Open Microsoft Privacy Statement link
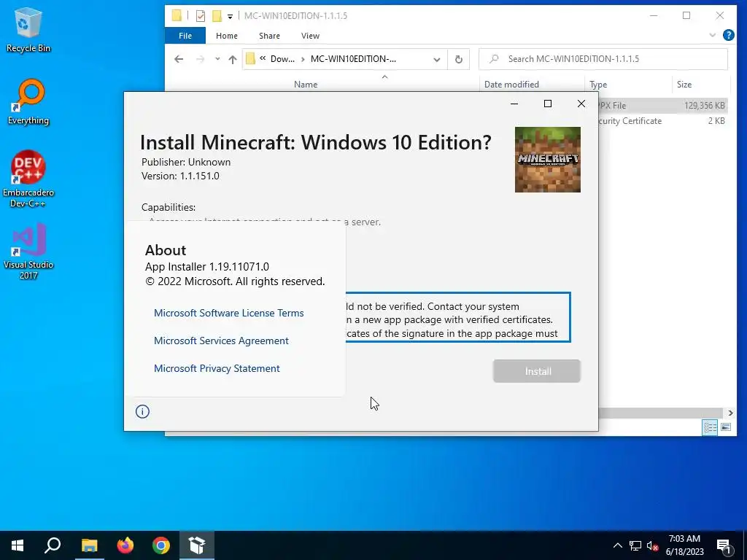The width and height of the screenshot is (747, 560). coord(217,368)
